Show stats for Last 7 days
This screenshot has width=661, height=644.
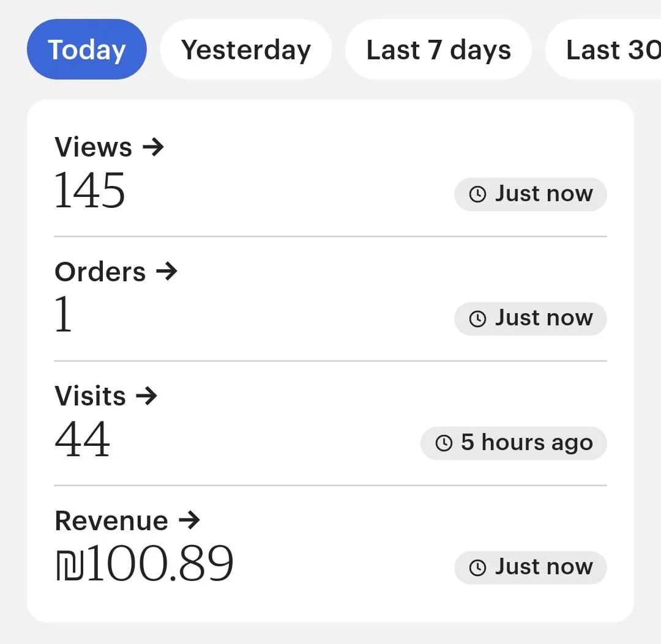(438, 50)
